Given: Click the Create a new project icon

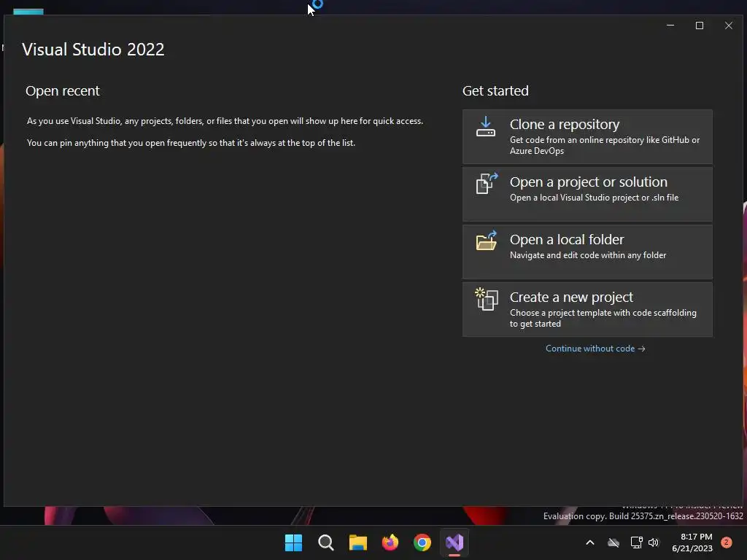Looking at the screenshot, I should [x=487, y=299].
